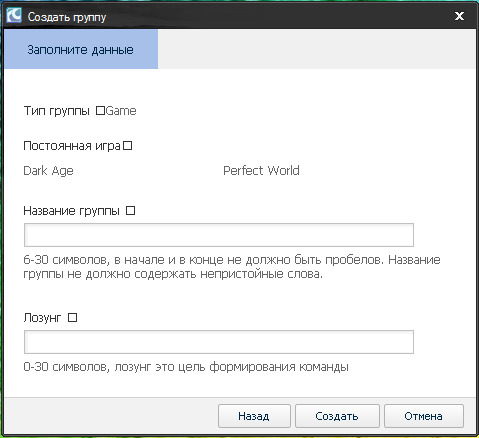The width and height of the screenshot is (479, 438).
Task: Click the 0-30 символов slogan hint
Action: pos(186,367)
